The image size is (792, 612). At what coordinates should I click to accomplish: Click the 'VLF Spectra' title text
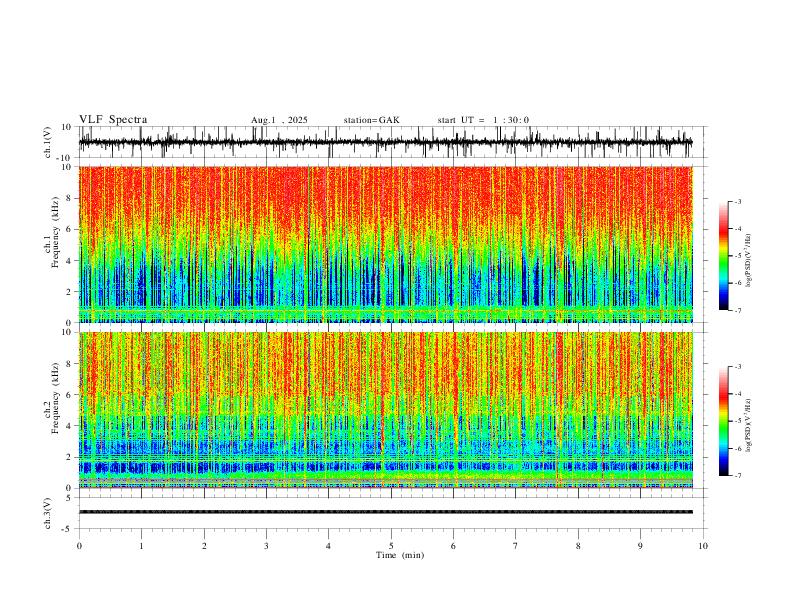(x=113, y=120)
